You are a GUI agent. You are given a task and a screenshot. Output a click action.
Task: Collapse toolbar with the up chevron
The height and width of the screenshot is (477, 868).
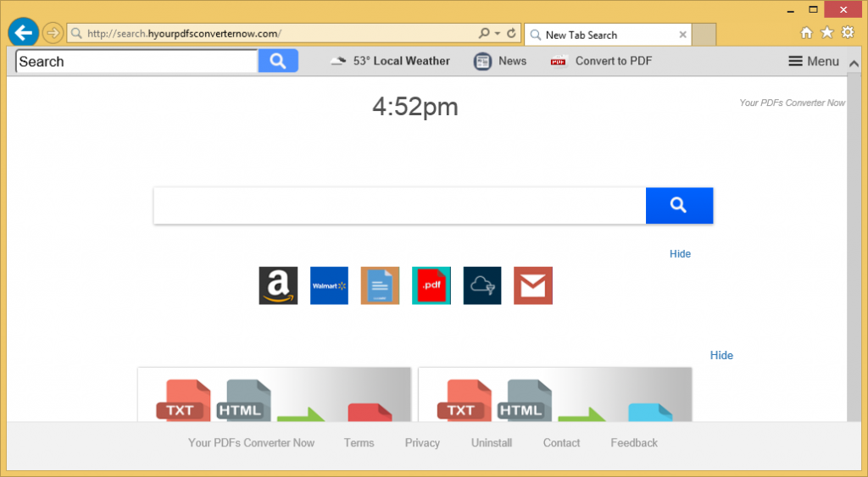pyautogui.click(x=854, y=64)
